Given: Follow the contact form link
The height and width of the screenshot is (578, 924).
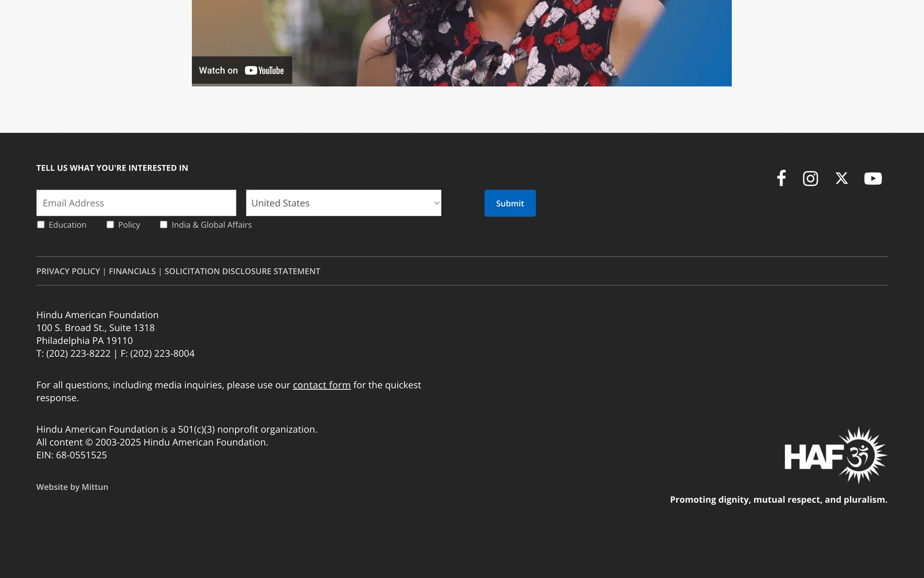Looking at the screenshot, I should click(x=322, y=385).
